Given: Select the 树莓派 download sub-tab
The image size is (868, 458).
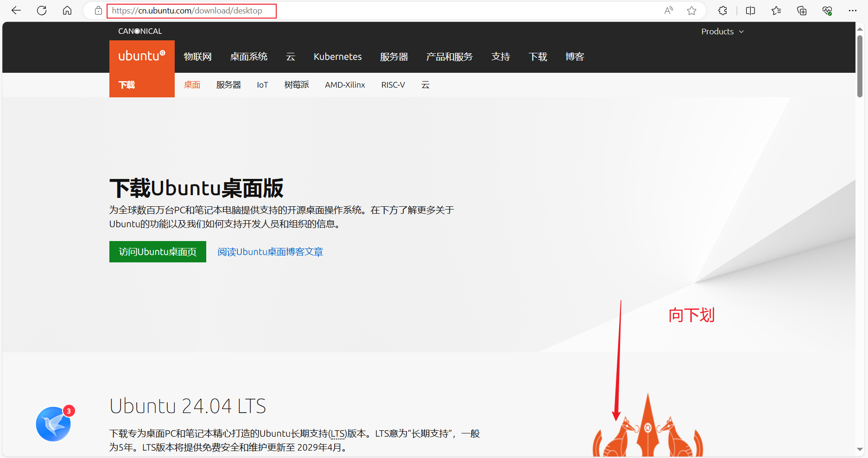Looking at the screenshot, I should coord(297,85).
